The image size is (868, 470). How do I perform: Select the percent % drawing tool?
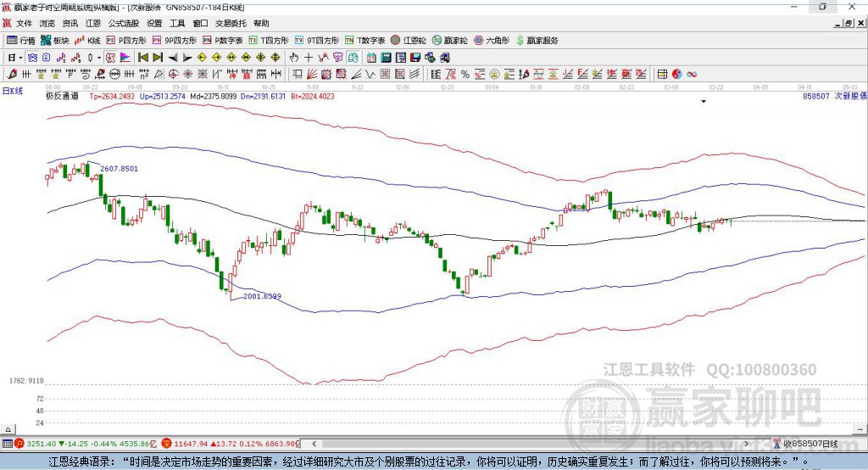pyautogui.click(x=465, y=75)
